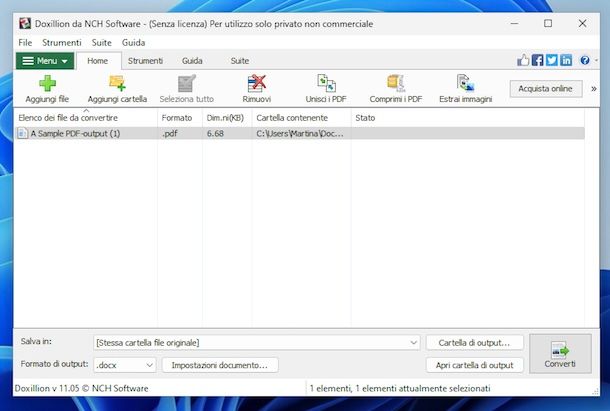Sort by the Elenco dei file da convertire header
610x411 pixels.
coord(86,118)
